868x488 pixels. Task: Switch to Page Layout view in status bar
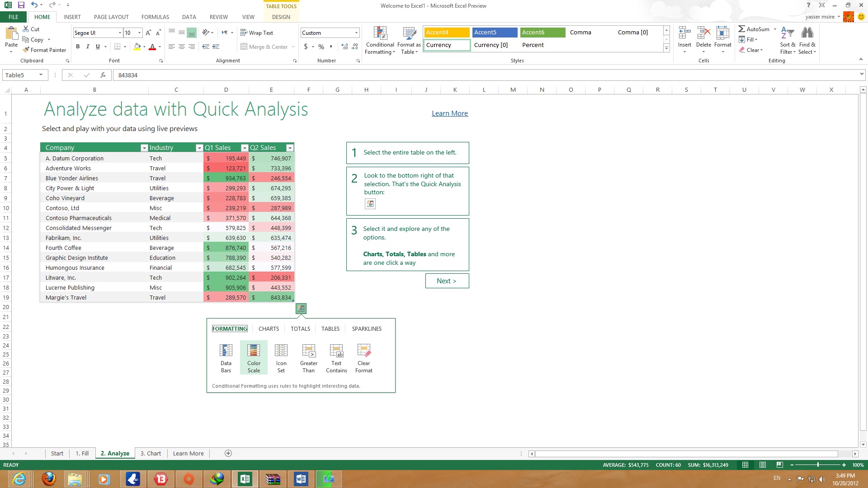pos(763,465)
